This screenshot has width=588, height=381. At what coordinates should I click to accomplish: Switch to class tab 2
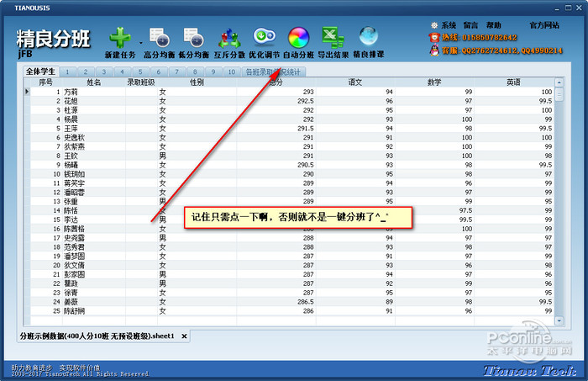click(x=86, y=71)
